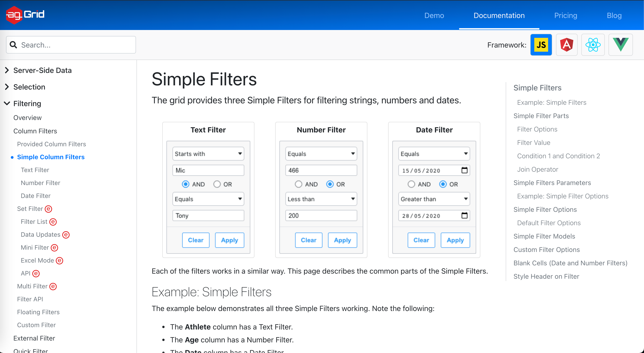Open Set Filter sidebar link
644x353 pixels.
tap(30, 209)
